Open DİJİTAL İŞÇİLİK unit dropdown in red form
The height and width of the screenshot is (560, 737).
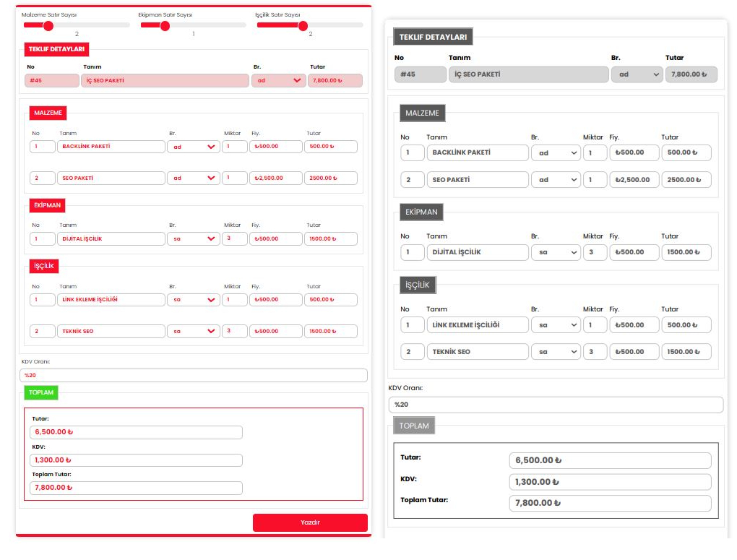coord(194,238)
